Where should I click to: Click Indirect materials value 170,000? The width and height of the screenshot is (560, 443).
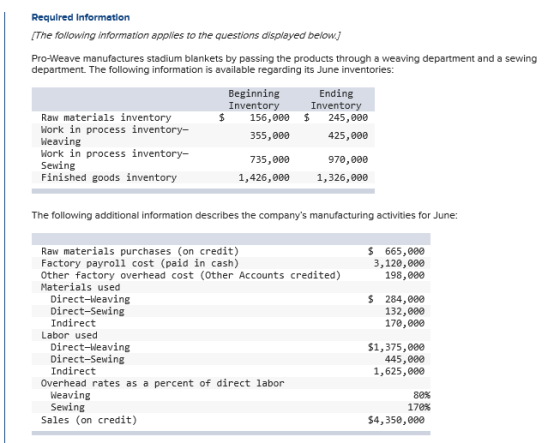[405, 323]
